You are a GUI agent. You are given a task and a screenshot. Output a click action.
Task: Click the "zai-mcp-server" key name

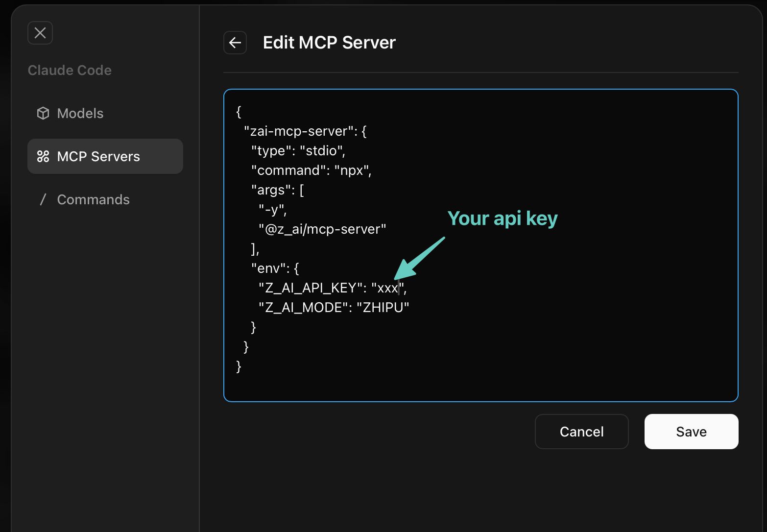click(299, 131)
